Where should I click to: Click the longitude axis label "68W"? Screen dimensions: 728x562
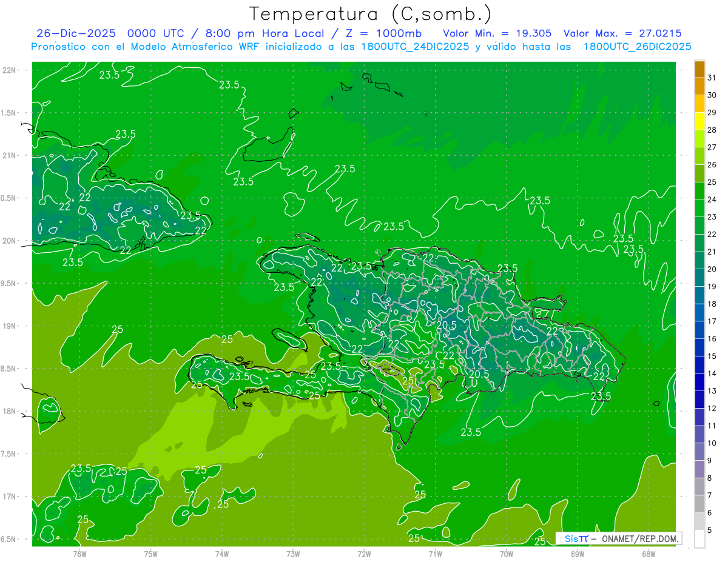coord(649,554)
